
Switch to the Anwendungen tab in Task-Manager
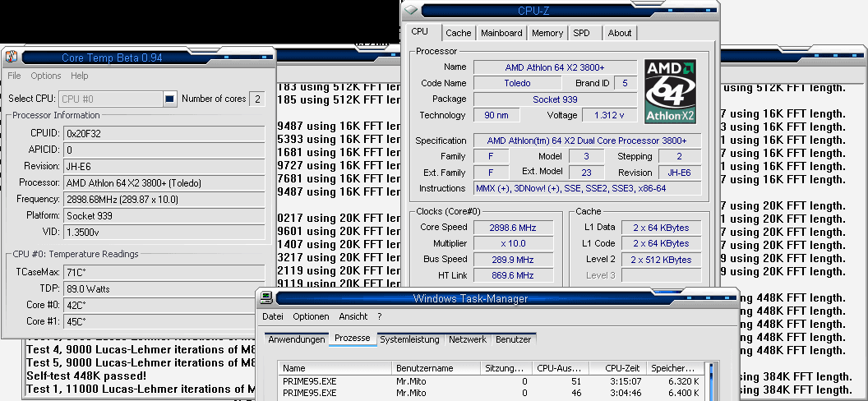pyautogui.click(x=297, y=339)
